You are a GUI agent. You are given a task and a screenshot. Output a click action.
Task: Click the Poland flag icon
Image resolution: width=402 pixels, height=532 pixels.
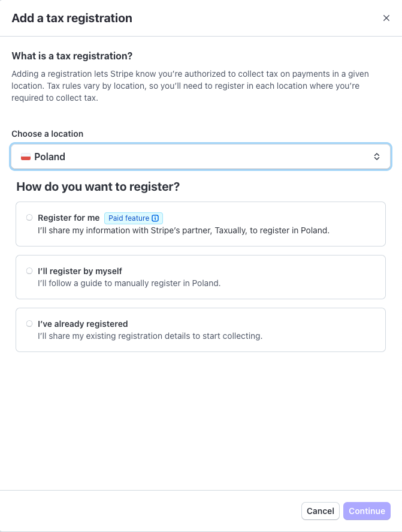tap(26, 157)
